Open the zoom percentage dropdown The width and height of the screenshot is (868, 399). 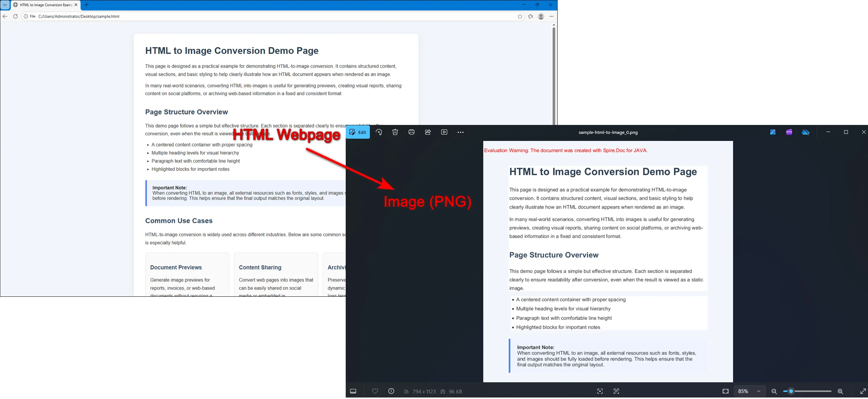[749, 391]
